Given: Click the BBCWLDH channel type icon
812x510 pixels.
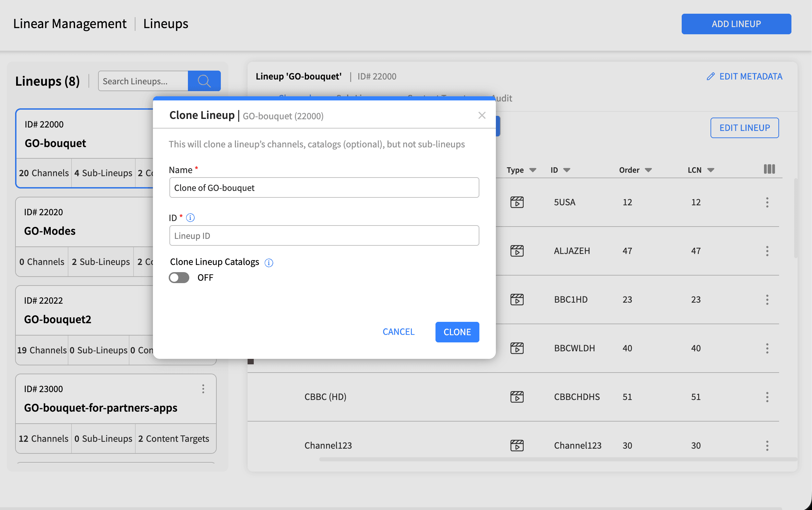Looking at the screenshot, I should tap(517, 348).
